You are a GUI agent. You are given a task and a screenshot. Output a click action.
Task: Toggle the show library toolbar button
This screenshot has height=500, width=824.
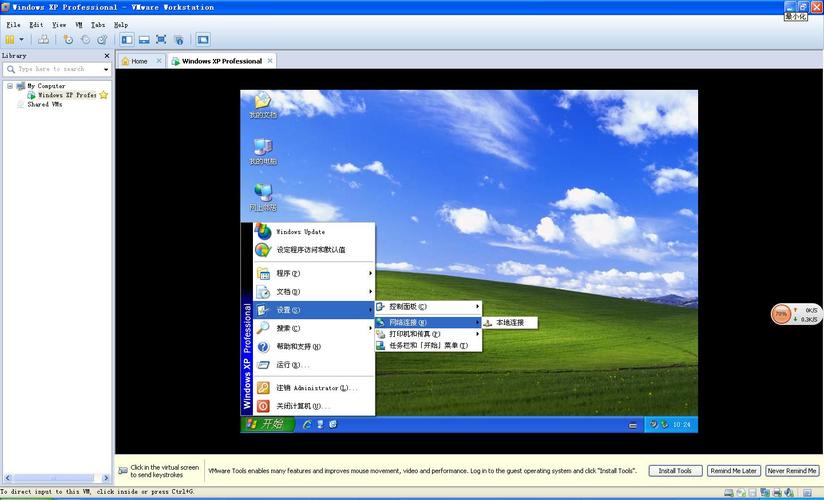click(127, 39)
